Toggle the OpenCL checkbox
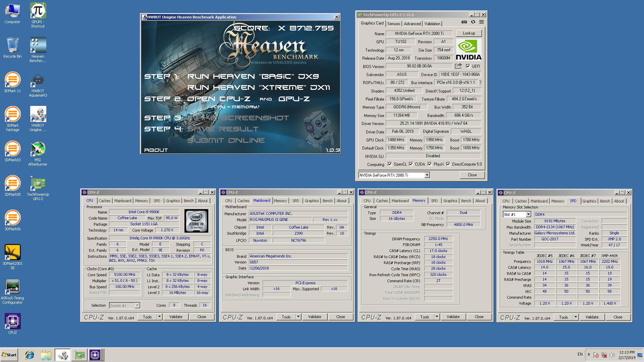The image size is (644, 362). [390, 164]
